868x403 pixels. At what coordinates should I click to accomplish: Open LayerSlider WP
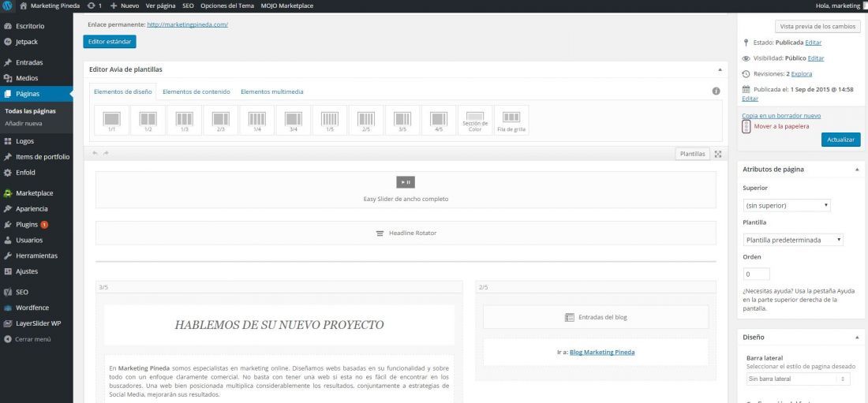tap(36, 323)
